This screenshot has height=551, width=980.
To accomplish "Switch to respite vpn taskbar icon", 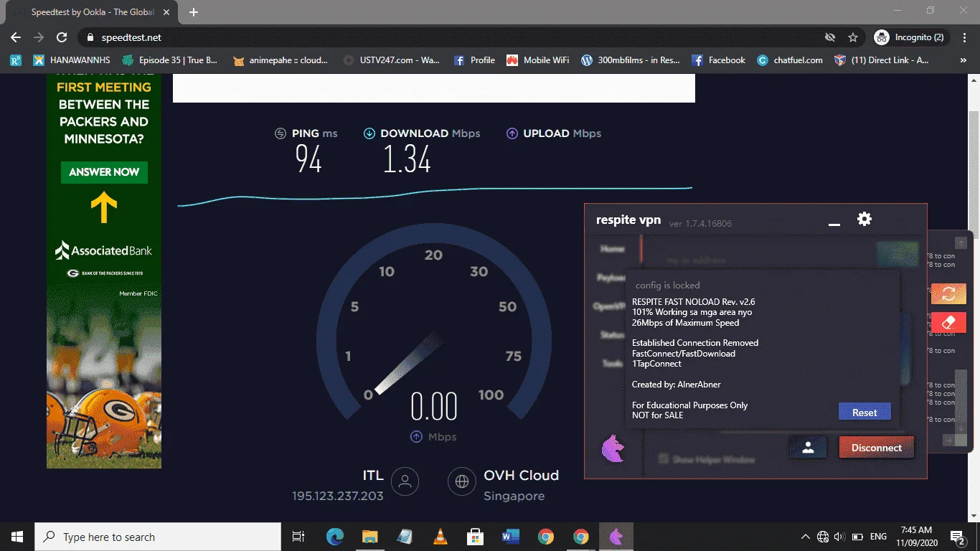I will coord(616,537).
